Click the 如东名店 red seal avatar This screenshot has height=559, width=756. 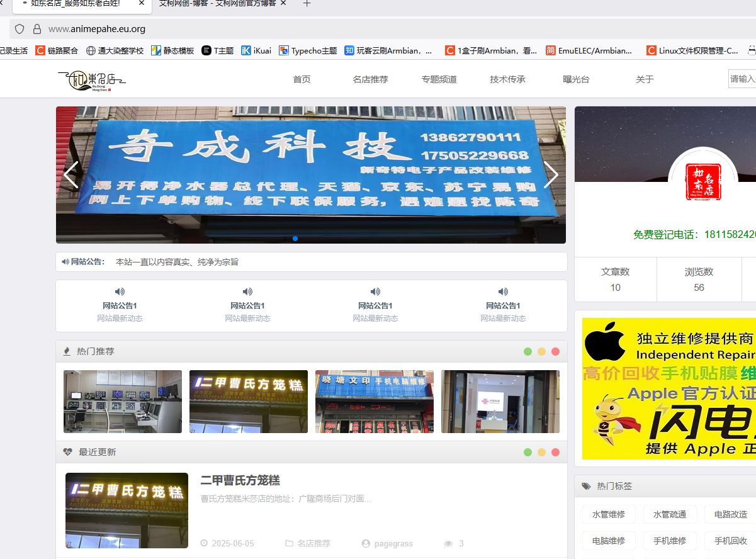(703, 182)
